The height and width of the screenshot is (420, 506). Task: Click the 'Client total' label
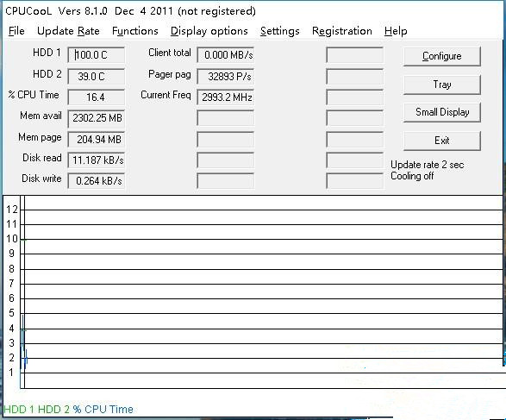coord(170,53)
